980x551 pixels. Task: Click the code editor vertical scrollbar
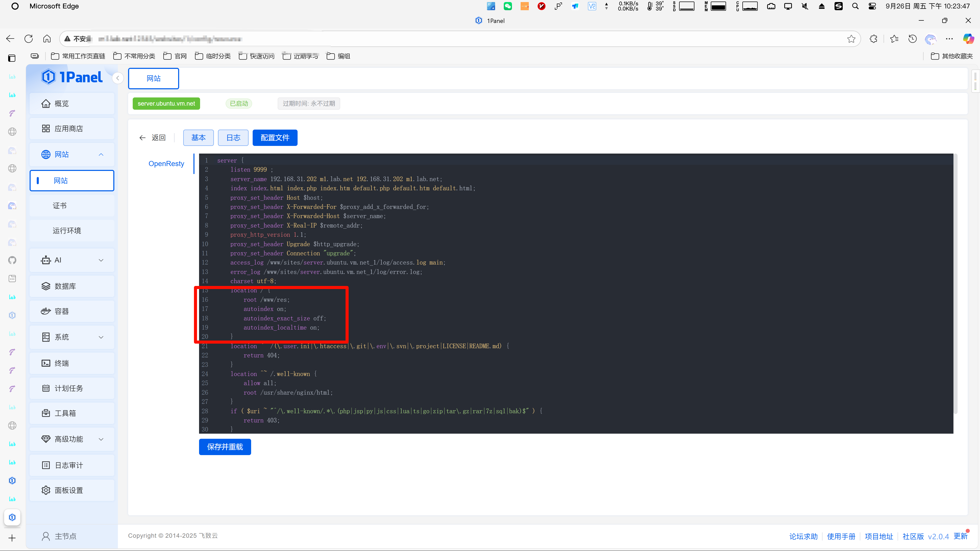coord(955,283)
